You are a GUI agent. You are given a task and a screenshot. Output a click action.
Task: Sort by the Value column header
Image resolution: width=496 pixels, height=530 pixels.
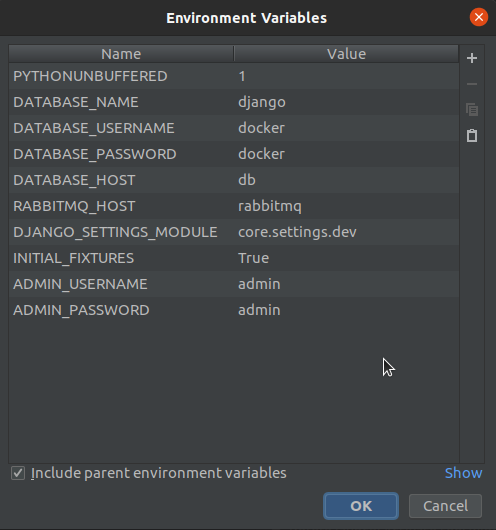click(346, 54)
